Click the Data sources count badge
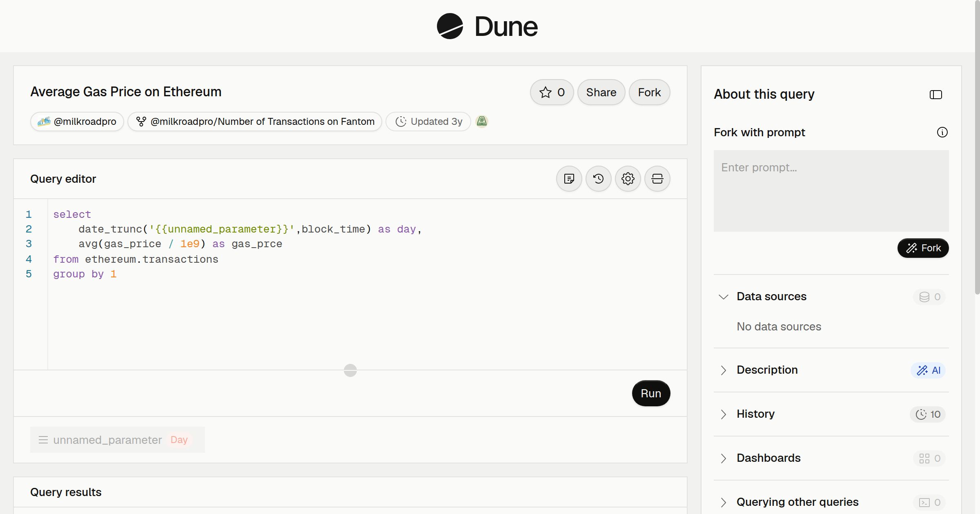980x514 pixels. pyautogui.click(x=929, y=297)
